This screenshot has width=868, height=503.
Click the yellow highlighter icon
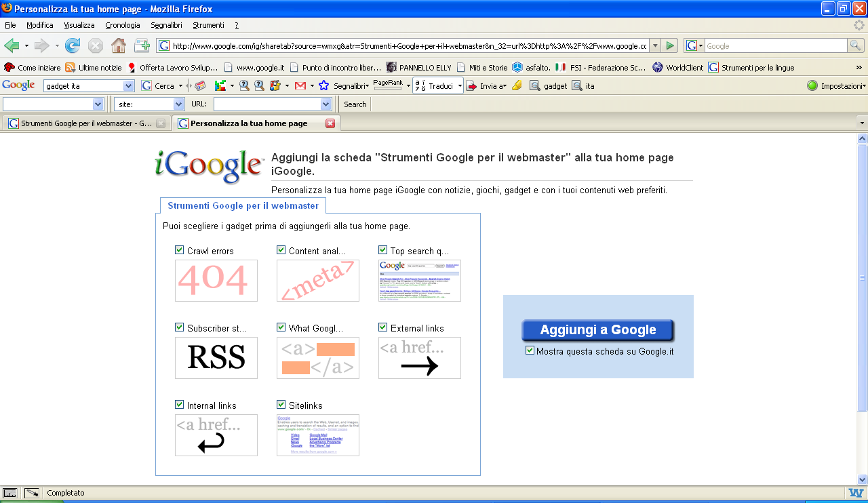[x=517, y=85]
